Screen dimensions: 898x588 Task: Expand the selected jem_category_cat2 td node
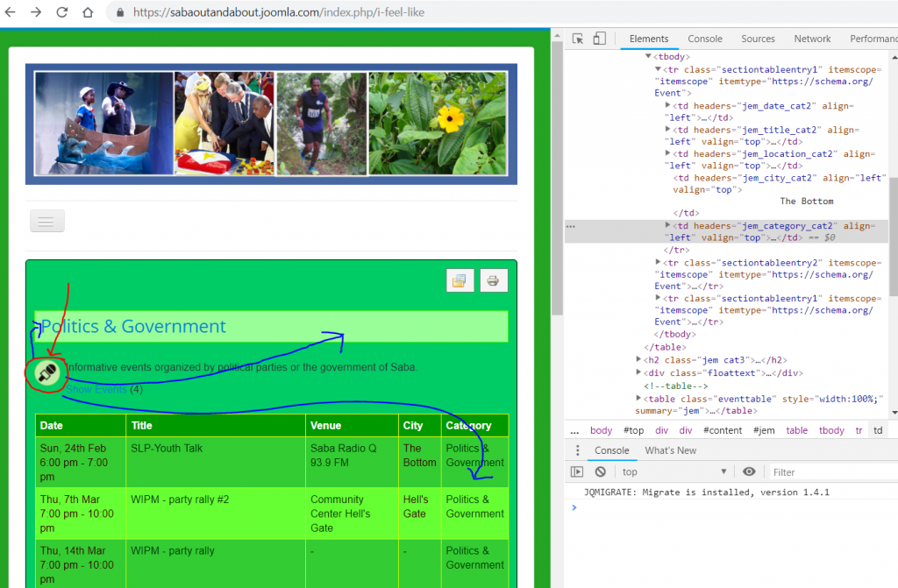pyautogui.click(x=667, y=225)
